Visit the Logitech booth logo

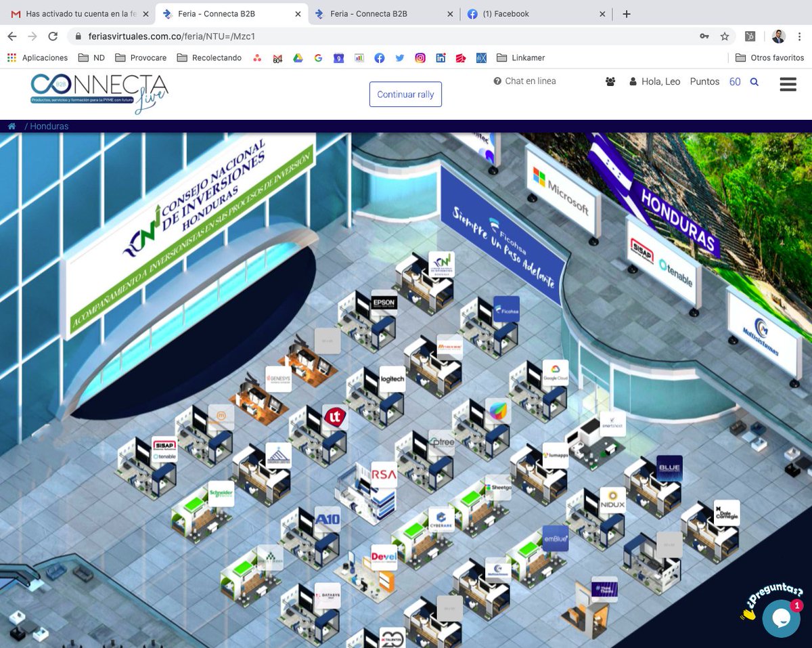pyautogui.click(x=392, y=379)
